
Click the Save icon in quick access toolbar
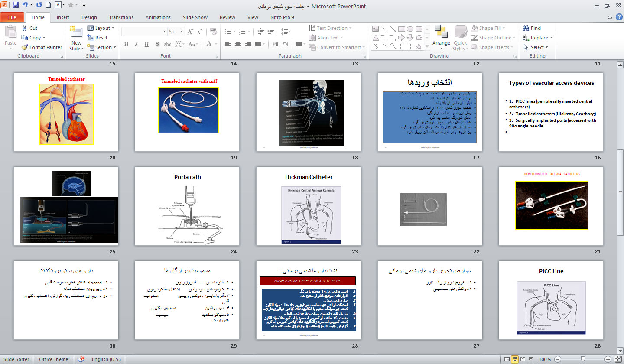16,5
